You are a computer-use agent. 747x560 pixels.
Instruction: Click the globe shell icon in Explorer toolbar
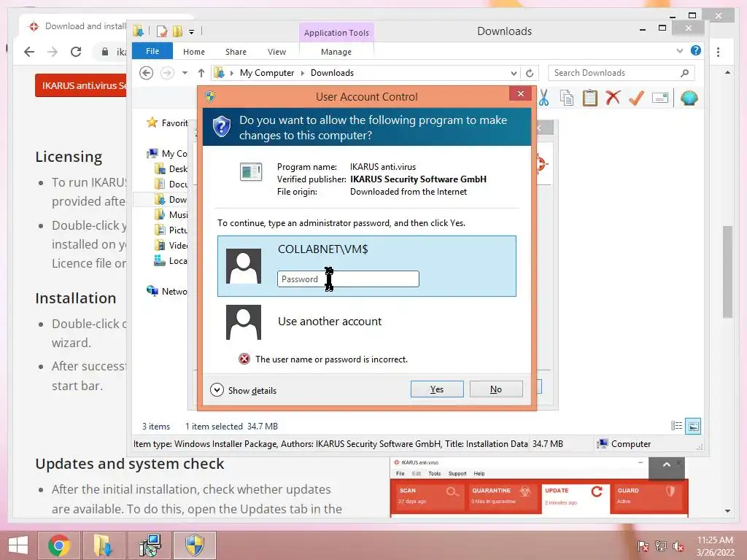[x=689, y=98]
